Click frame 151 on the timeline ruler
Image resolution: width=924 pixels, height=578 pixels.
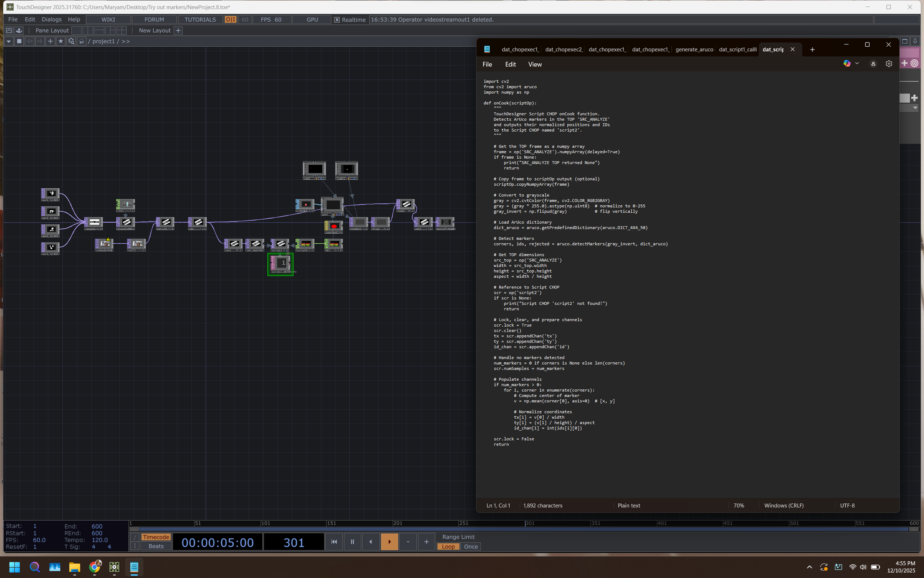pos(327,523)
